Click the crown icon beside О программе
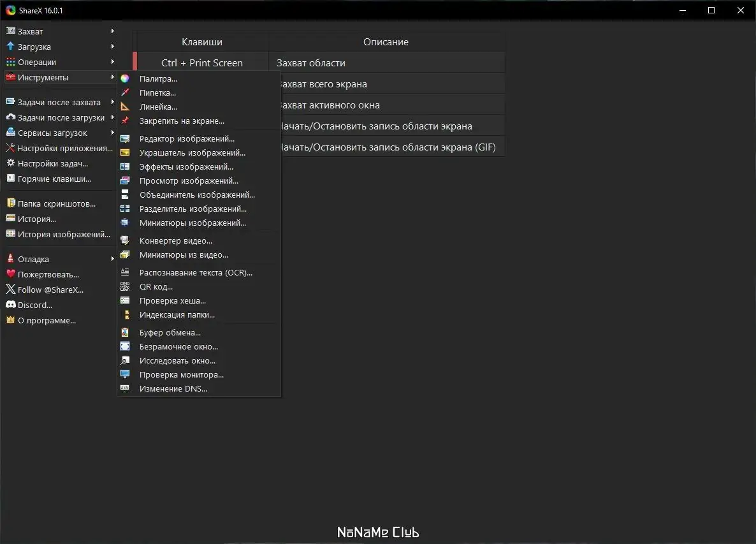Screen dimensions: 756x544 (11, 320)
